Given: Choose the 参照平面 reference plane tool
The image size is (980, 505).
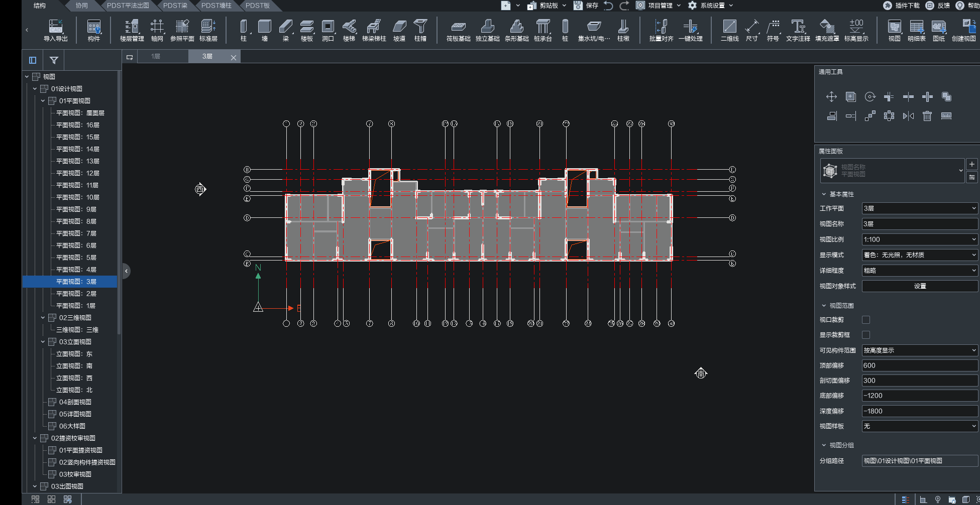Looking at the screenshot, I should tap(182, 30).
